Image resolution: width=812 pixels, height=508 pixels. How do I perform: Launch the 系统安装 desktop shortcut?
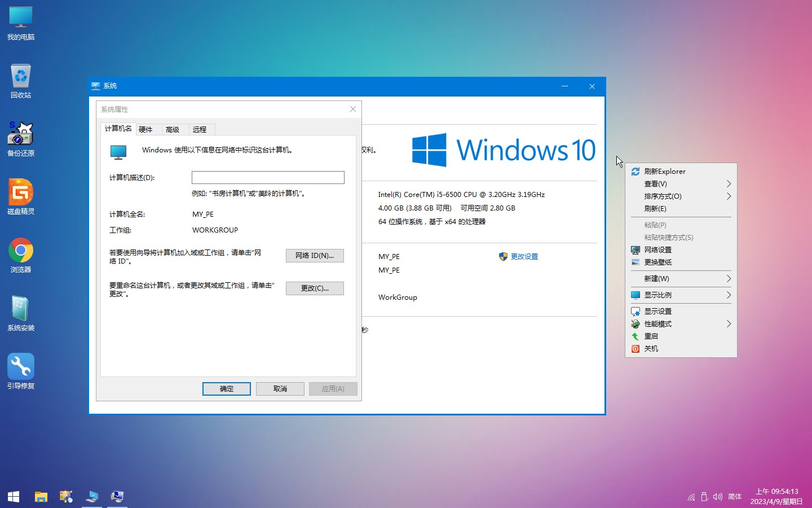point(21,314)
